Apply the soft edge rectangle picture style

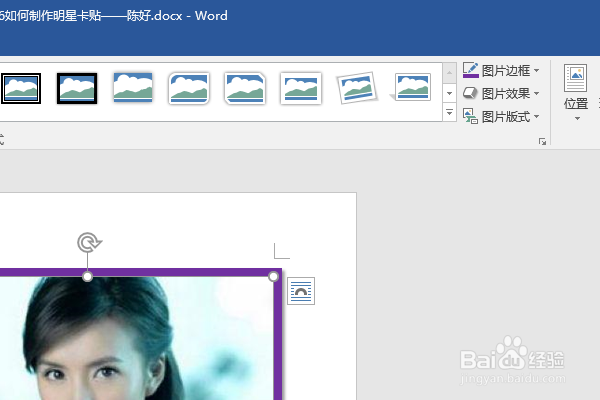click(133, 88)
